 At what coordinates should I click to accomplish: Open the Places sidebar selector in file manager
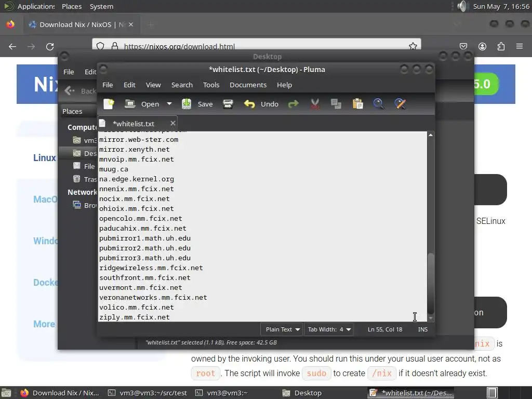[x=79, y=111]
